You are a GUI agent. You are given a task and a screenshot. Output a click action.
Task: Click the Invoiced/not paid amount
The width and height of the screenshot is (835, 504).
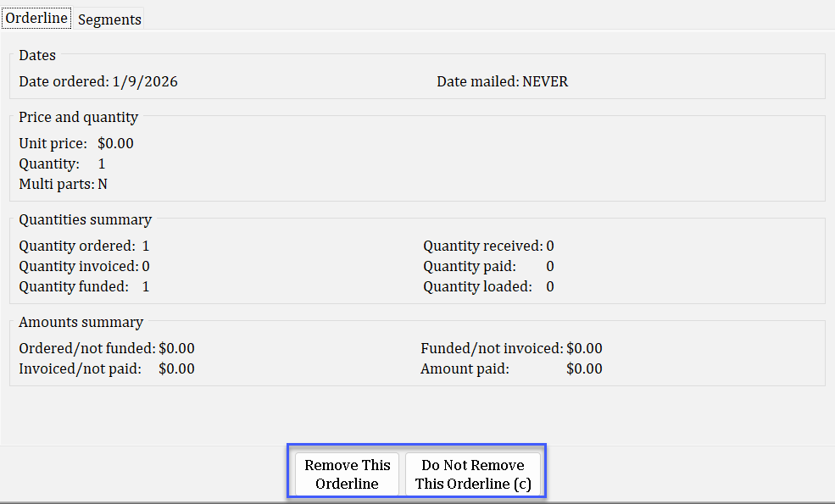pos(176,368)
